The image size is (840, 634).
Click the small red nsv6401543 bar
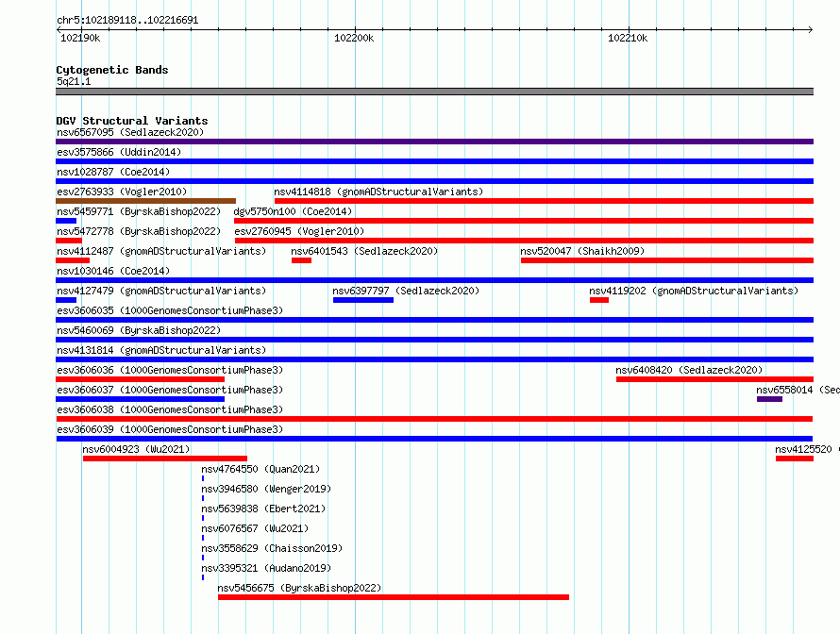coord(301,260)
